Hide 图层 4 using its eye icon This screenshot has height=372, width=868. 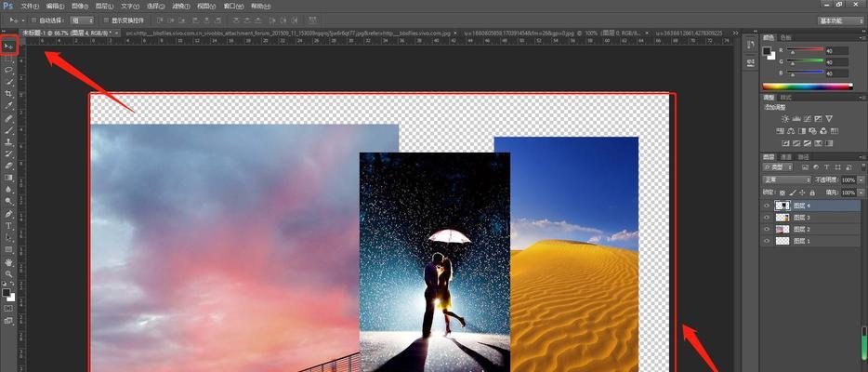767,206
